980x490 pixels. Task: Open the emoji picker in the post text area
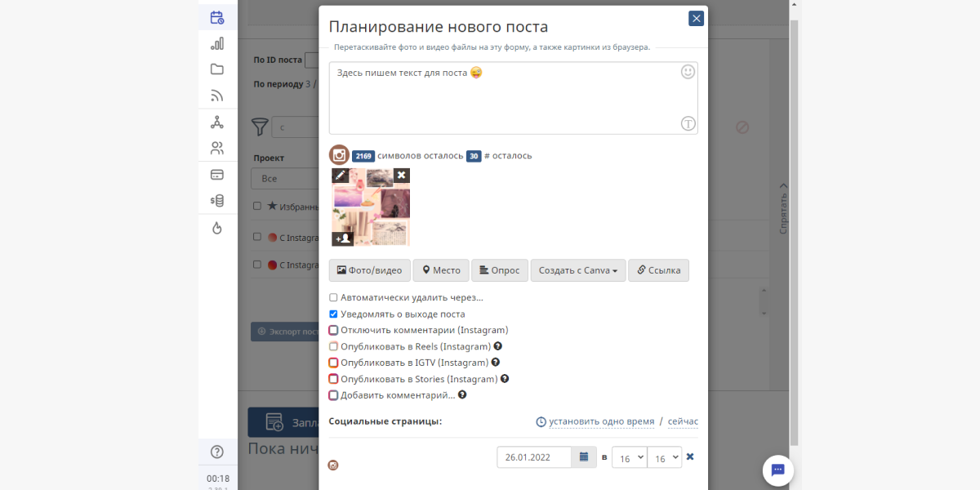[688, 73]
